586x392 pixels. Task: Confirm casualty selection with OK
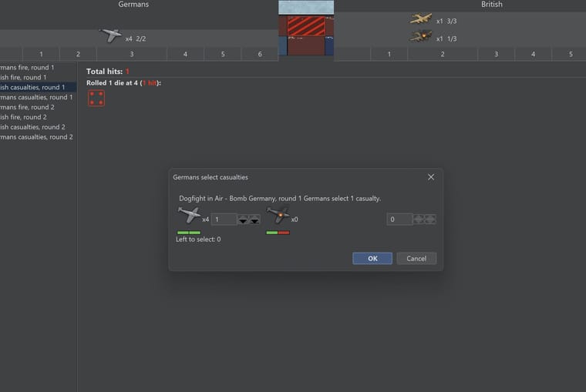coord(372,258)
